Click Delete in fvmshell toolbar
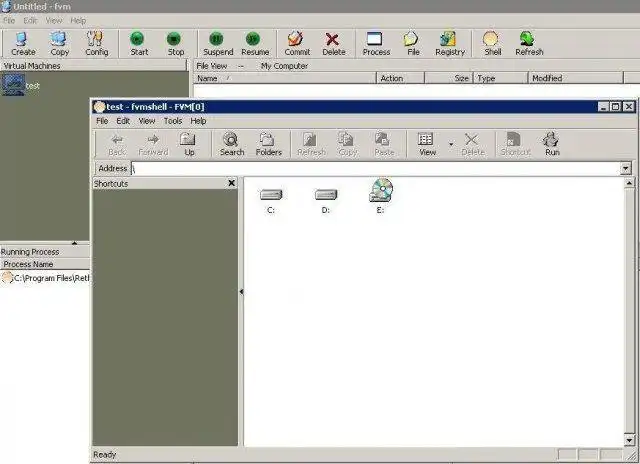The height and width of the screenshot is (464, 640). click(472, 144)
